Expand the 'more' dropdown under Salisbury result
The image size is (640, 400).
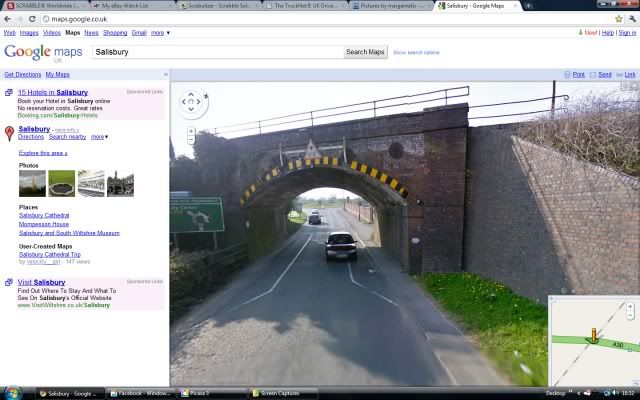point(100,137)
